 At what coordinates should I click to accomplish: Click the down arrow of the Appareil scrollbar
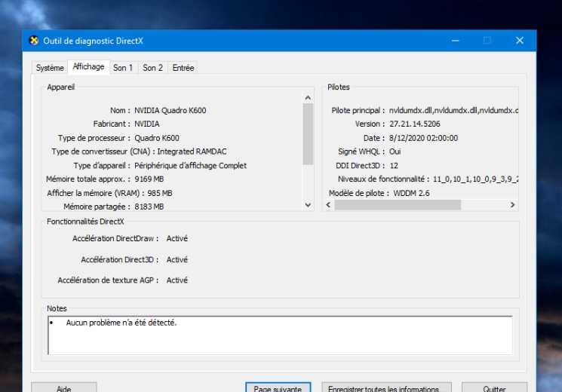tap(308, 204)
